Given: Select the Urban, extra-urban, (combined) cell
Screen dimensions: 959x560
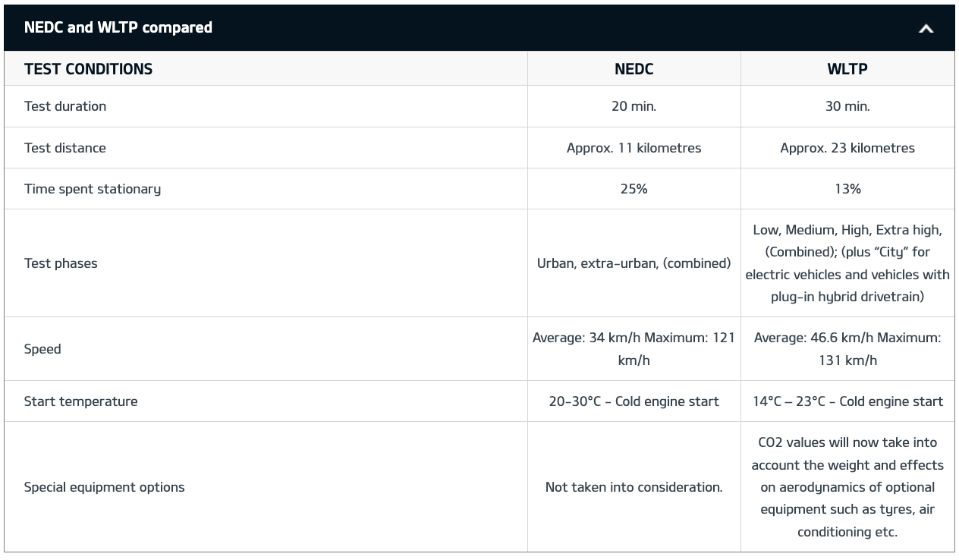Looking at the screenshot, I should 634,263.
